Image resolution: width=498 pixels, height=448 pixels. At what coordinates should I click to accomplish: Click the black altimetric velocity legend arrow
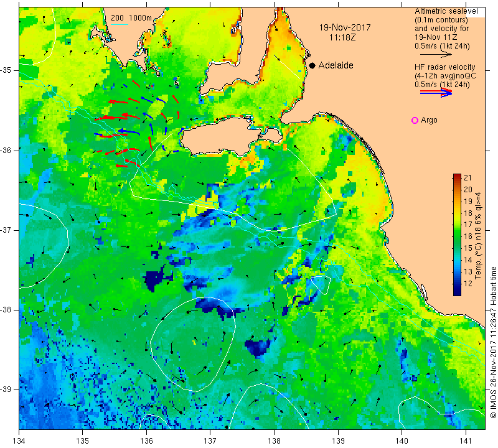(x=436, y=55)
